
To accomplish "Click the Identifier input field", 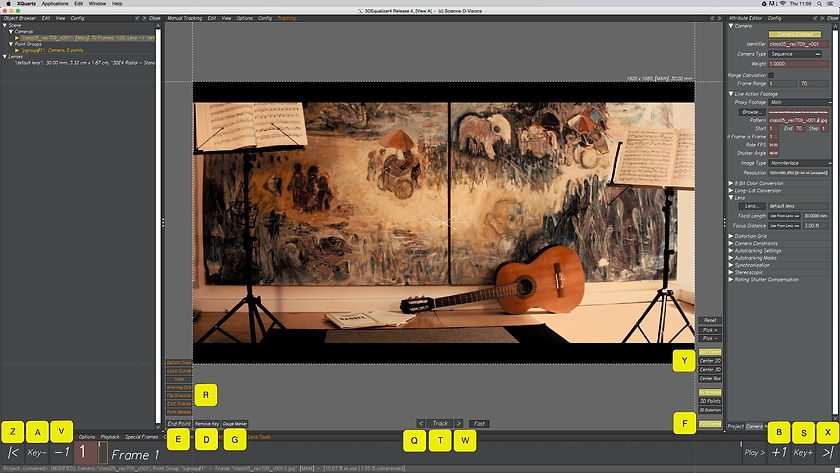I will pyautogui.click(x=798, y=44).
